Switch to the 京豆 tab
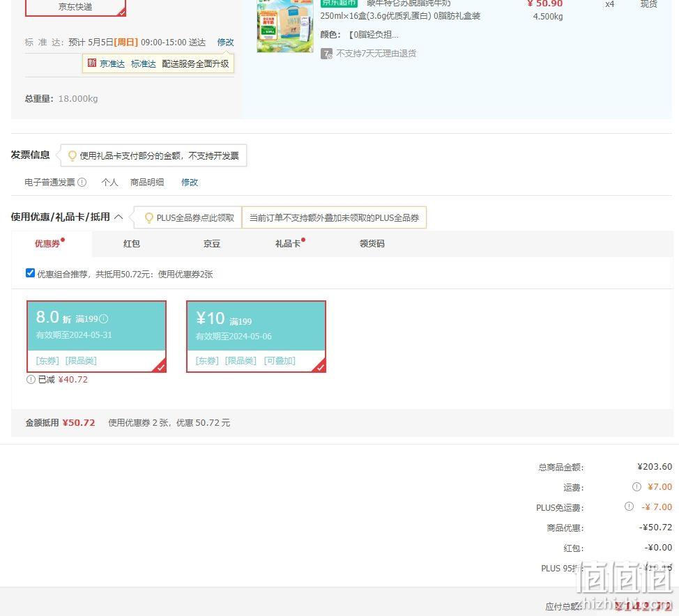679x616 pixels. pos(212,244)
